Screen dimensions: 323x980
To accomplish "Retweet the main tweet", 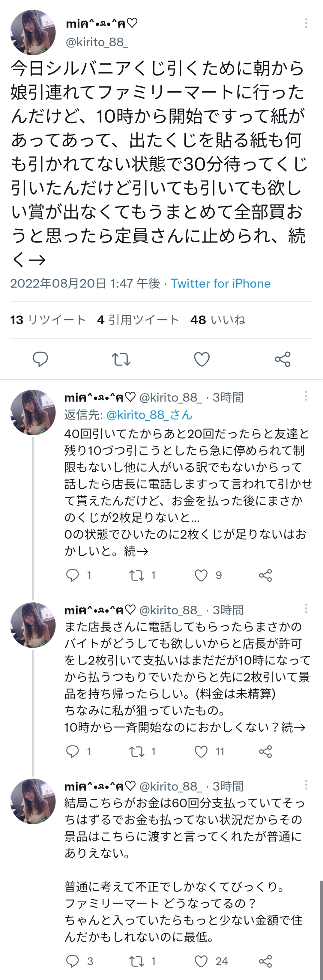I will (x=121, y=359).
